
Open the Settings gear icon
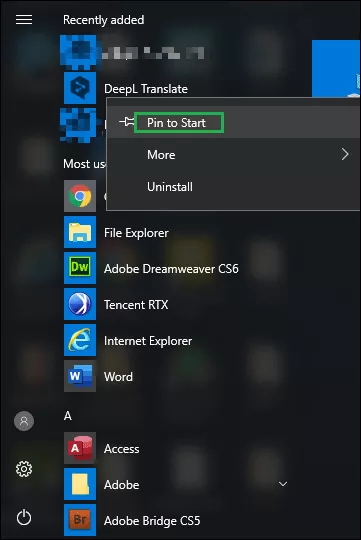pos(24,469)
